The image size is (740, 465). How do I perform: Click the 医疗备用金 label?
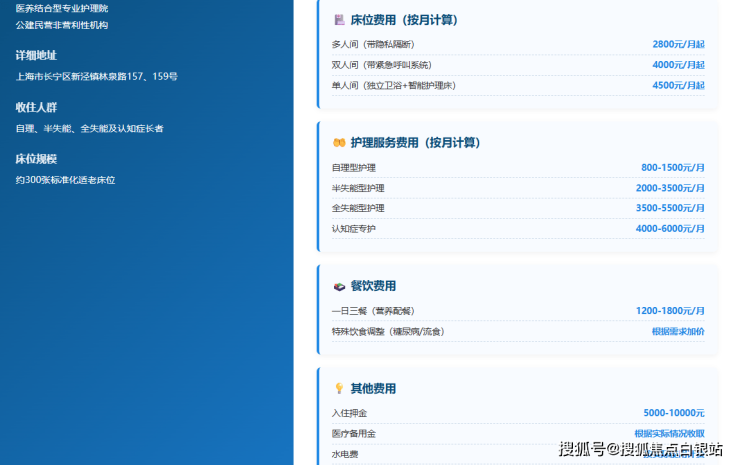click(353, 434)
